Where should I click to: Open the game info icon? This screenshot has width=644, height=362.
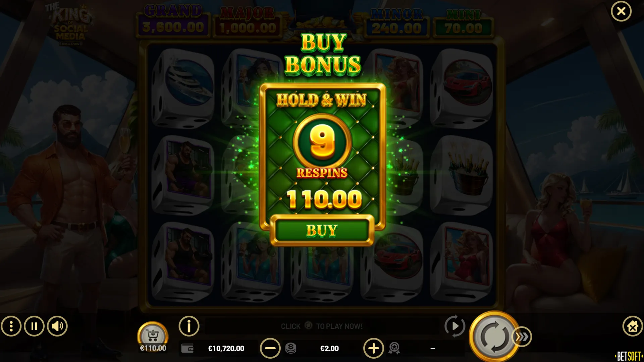(189, 326)
